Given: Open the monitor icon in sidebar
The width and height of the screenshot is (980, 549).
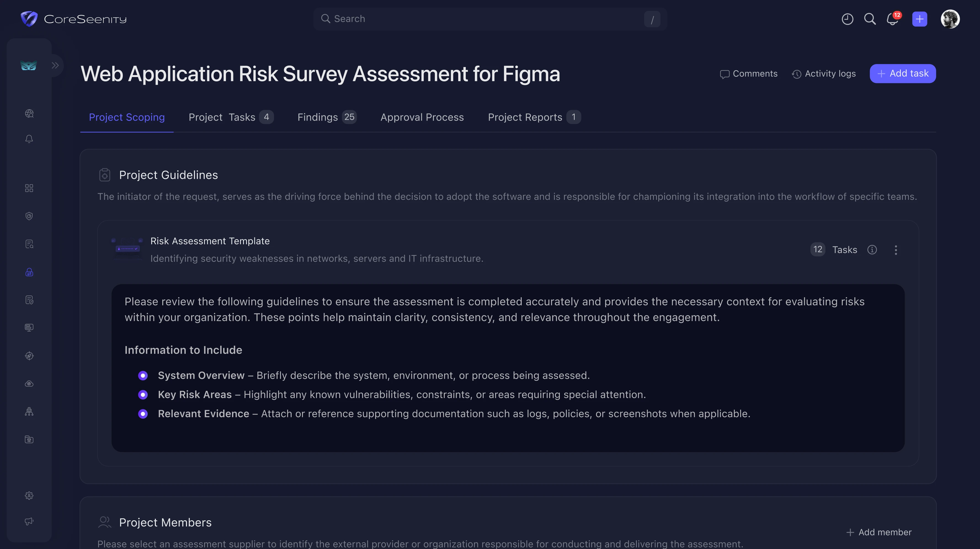Looking at the screenshot, I should click(x=29, y=328).
